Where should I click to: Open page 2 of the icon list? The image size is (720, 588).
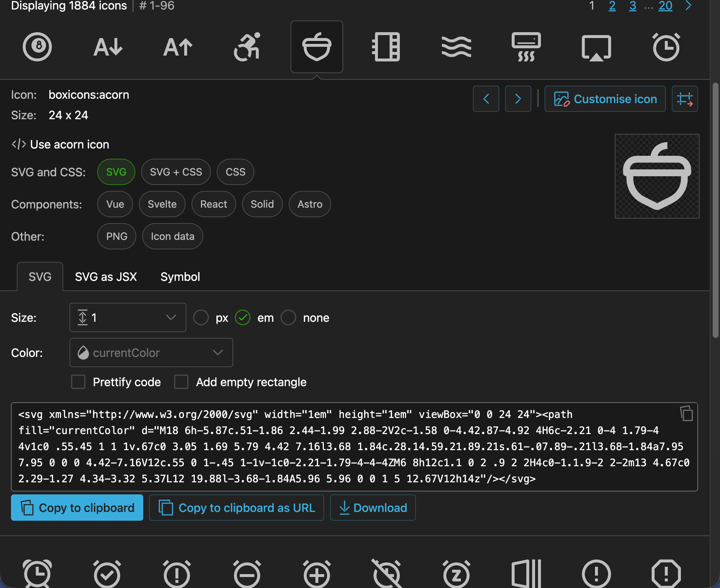click(612, 6)
